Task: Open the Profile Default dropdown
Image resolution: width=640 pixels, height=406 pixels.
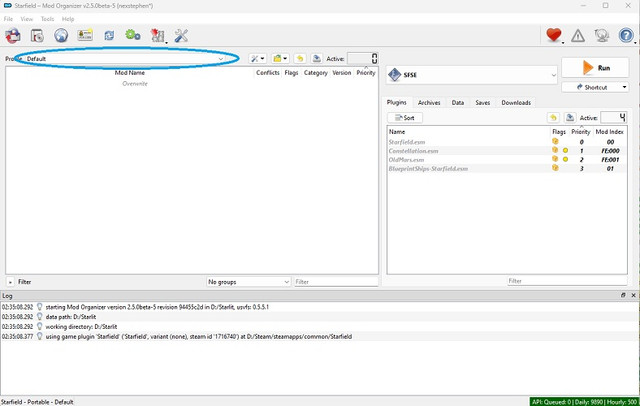Action: (x=125, y=59)
